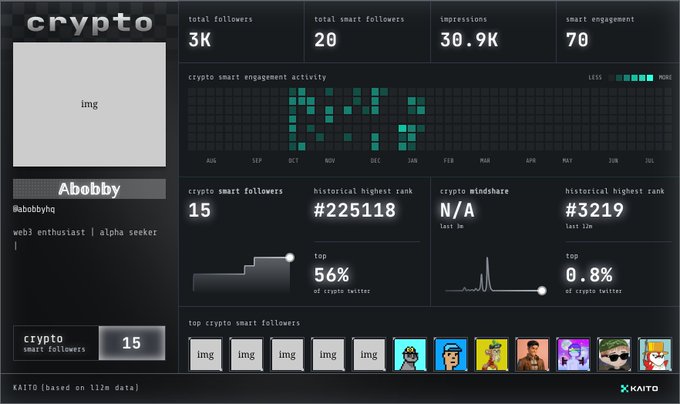680x404 pixels.
Task: Click the DEC label on heatmap axis
Action: click(376, 160)
